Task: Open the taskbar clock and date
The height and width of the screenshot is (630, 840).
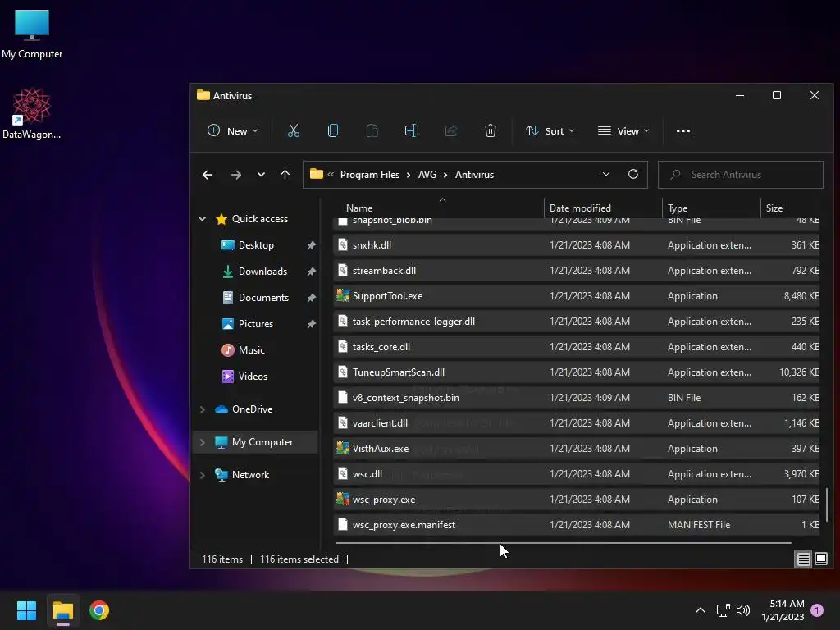Action: [x=783, y=610]
